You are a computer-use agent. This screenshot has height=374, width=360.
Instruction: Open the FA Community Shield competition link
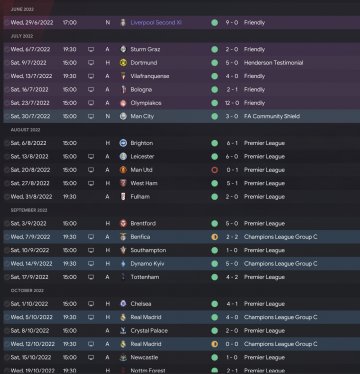point(272,116)
